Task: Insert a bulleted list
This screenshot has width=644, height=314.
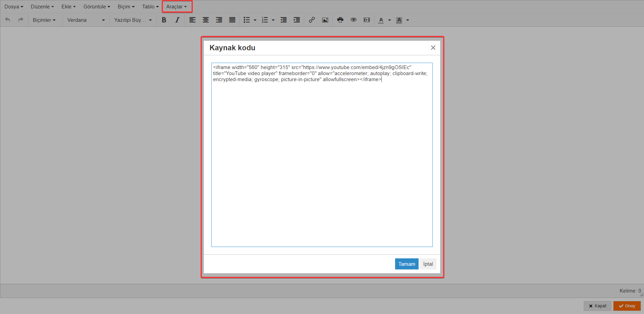Action: (x=247, y=20)
